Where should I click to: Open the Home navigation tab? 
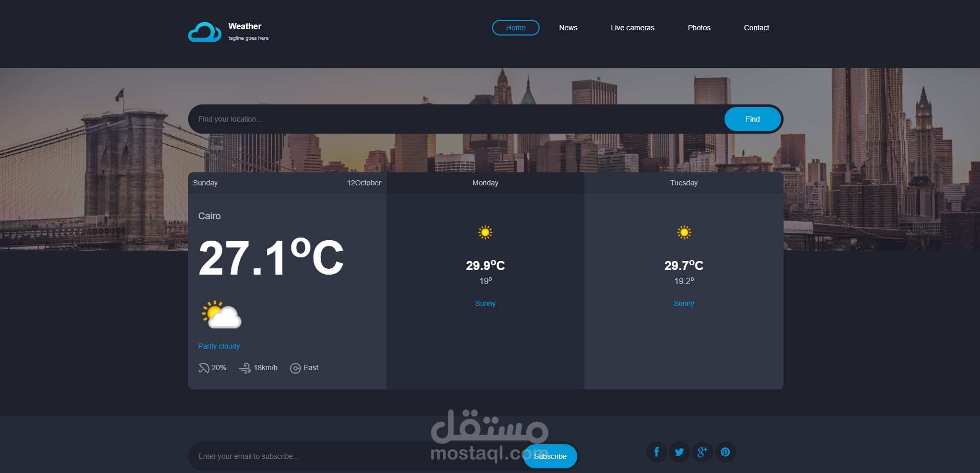click(515, 28)
